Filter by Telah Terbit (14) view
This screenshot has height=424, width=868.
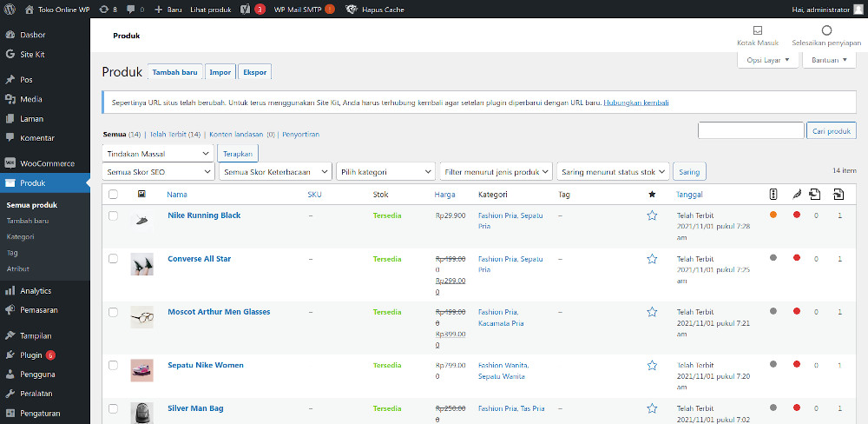(175, 134)
